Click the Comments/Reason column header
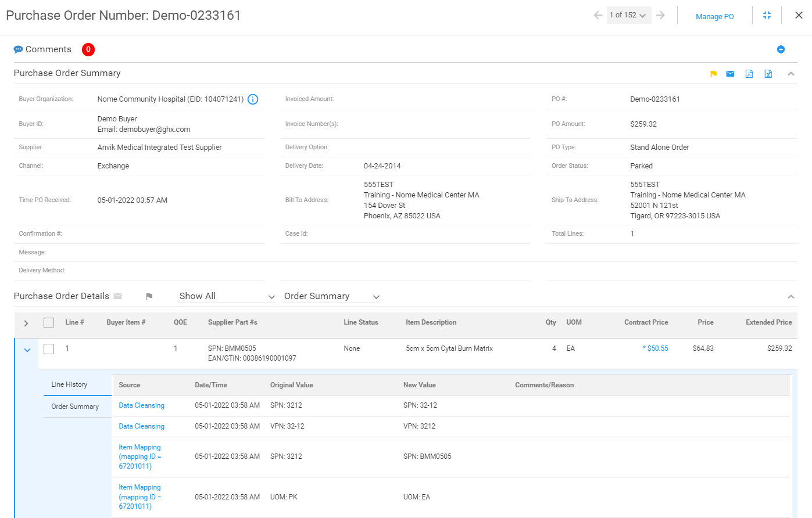 pyautogui.click(x=544, y=385)
